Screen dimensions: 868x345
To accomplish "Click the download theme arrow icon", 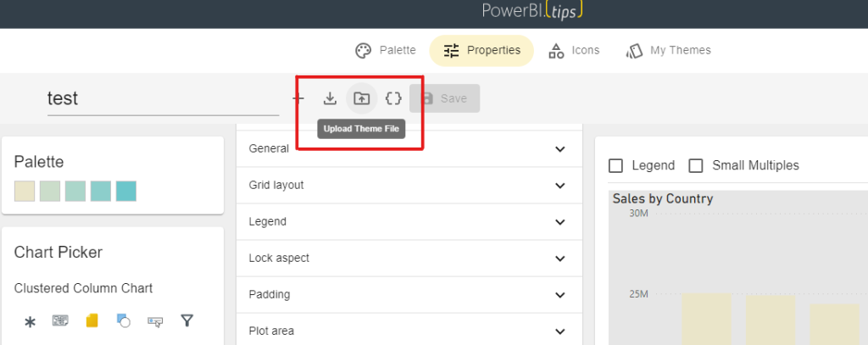I will 330,98.
